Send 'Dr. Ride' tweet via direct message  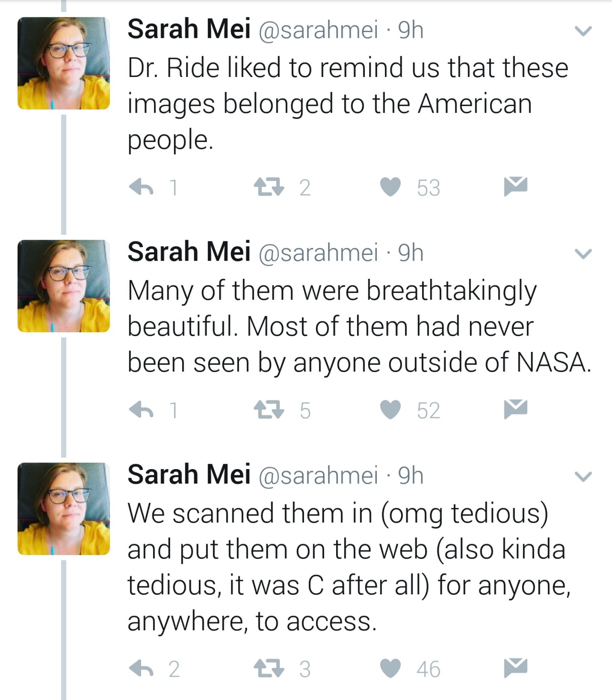[x=515, y=186]
